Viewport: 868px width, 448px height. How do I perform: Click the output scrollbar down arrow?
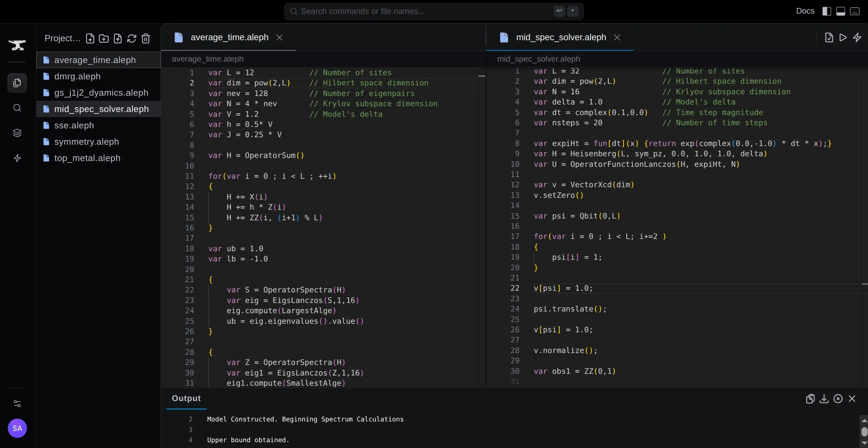click(x=864, y=443)
